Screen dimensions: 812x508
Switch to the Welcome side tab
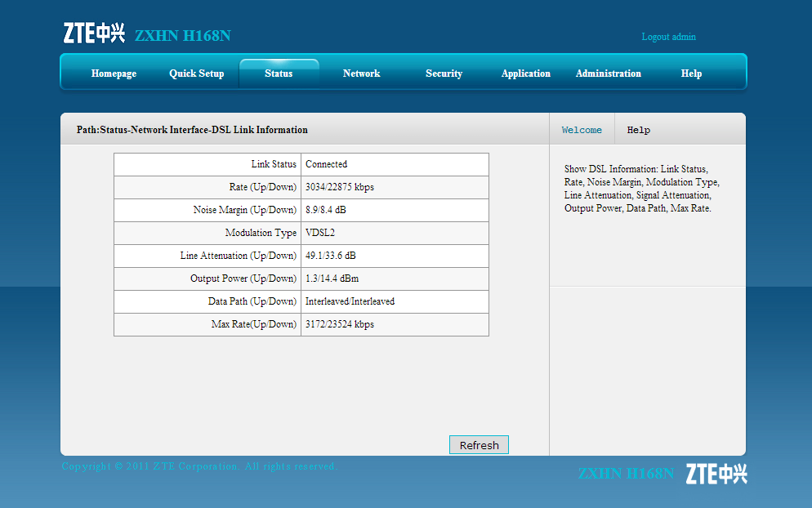pos(582,130)
